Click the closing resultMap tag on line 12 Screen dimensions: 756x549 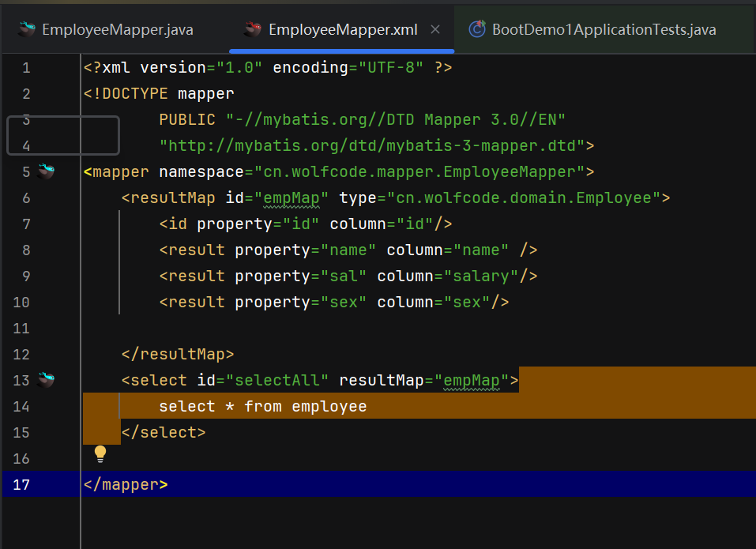pos(178,354)
